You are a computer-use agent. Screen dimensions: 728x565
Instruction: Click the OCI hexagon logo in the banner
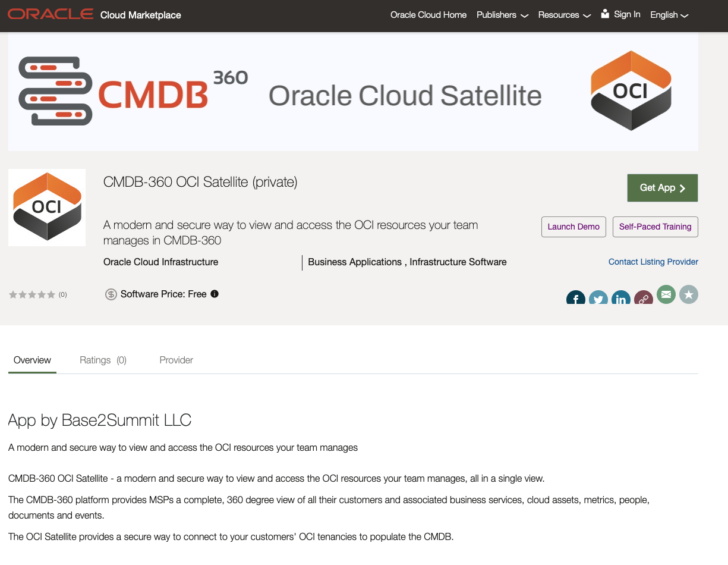coord(631,90)
